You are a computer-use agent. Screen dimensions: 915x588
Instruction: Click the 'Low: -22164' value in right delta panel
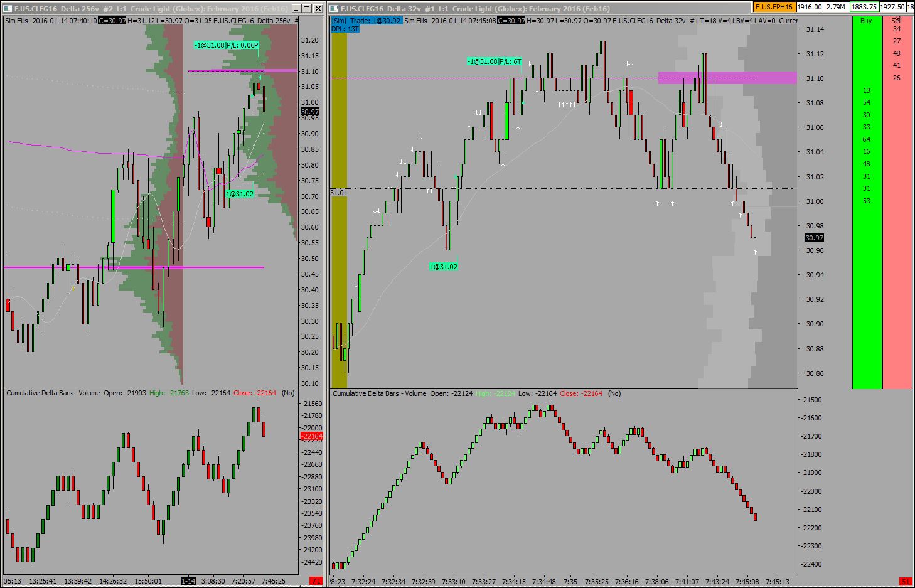538,393
